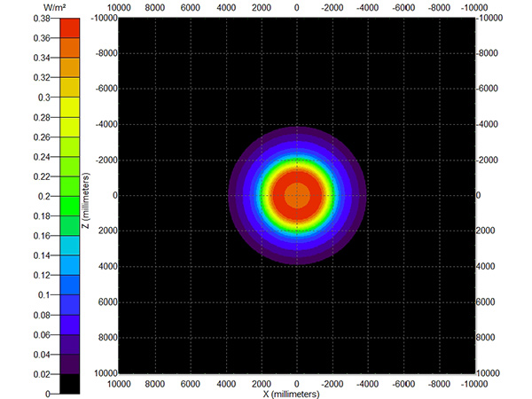
Task: Click the Z (millimeters) axis title
Action: click(x=86, y=200)
